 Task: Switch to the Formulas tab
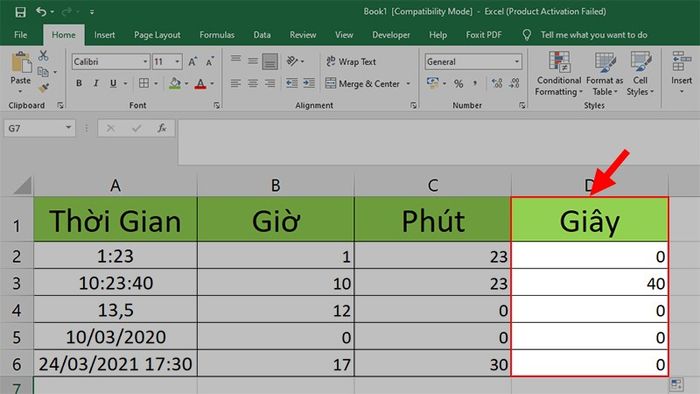click(x=217, y=35)
